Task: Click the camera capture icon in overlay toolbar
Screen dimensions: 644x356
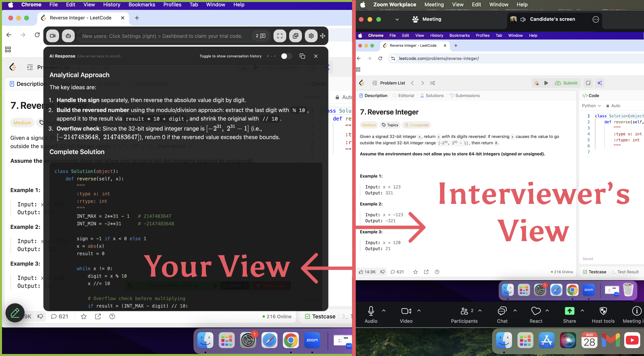Action: pyautogui.click(x=52, y=36)
